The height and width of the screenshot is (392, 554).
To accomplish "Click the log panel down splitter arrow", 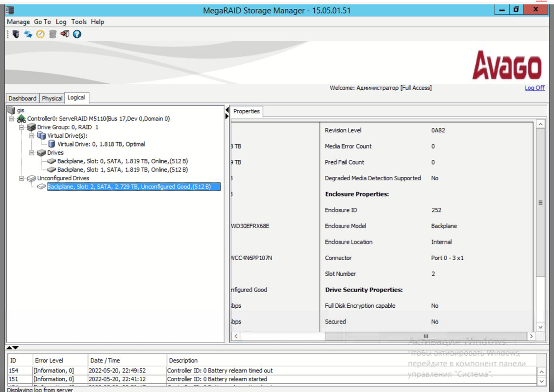I will (16, 348).
